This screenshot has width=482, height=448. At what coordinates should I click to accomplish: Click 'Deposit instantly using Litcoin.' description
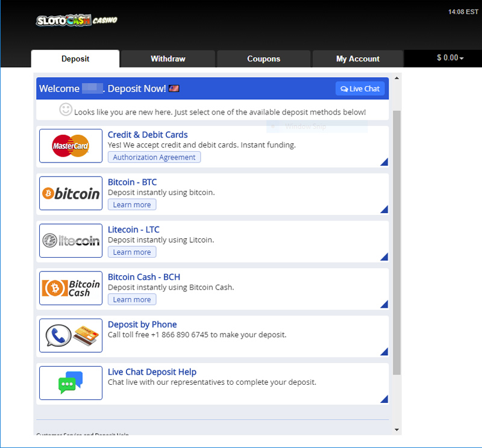click(161, 240)
